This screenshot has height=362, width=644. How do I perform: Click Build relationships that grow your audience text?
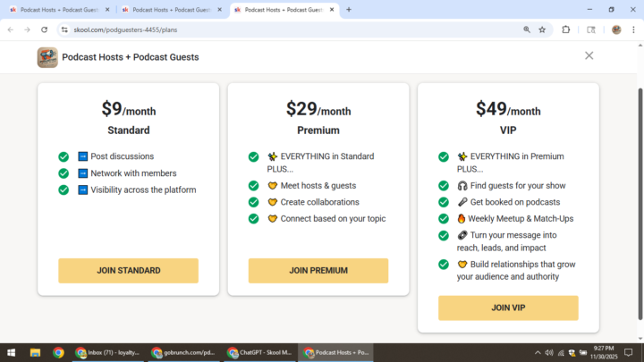[x=516, y=271]
